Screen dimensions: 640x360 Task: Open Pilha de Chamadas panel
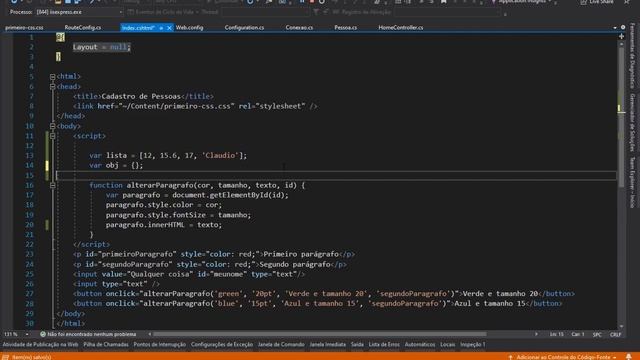106,344
